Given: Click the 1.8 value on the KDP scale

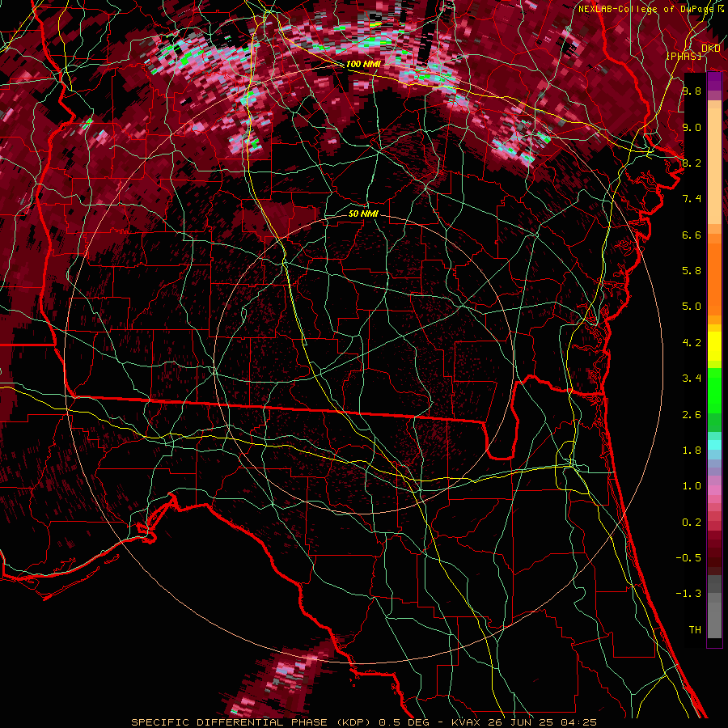Looking at the screenshot, I should point(692,451).
